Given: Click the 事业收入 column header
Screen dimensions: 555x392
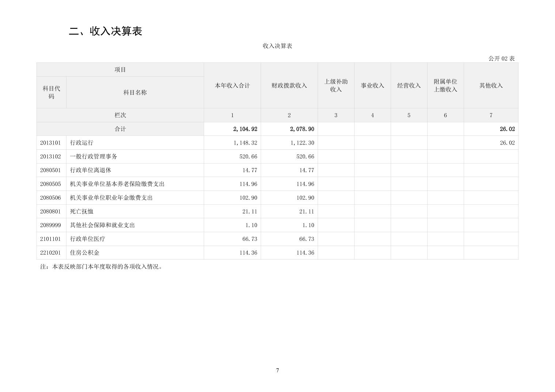Looking at the screenshot, I should [x=372, y=85].
